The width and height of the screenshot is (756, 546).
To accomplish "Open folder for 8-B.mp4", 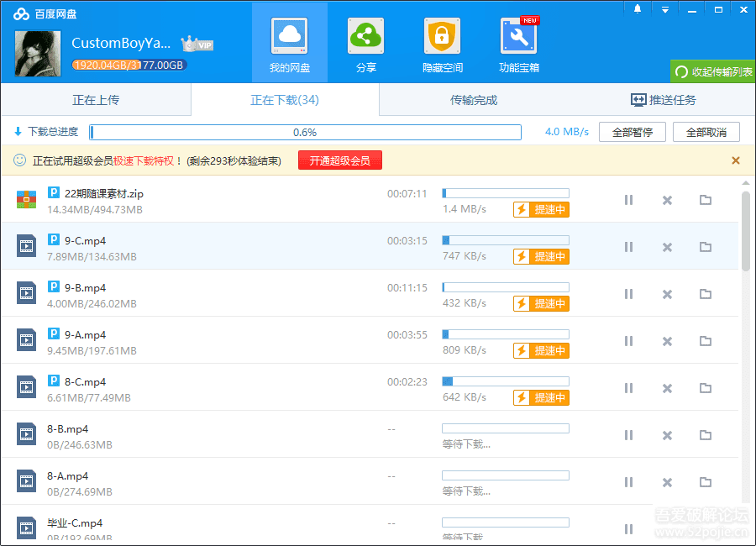I will (706, 435).
